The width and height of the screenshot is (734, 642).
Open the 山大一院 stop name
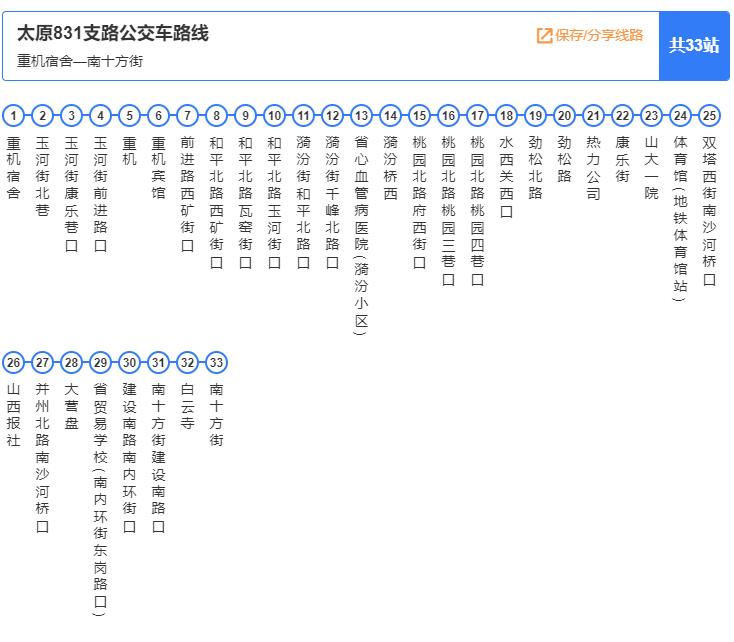pos(652,168)
